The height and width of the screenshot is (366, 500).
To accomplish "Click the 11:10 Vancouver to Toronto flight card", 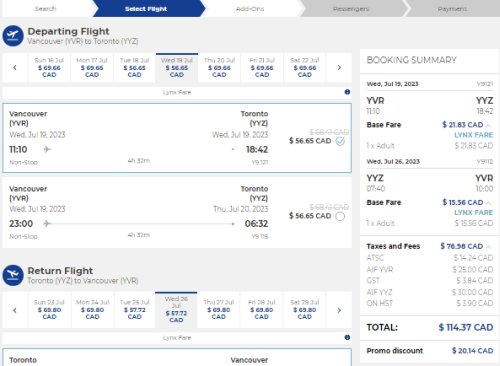I will coord(177,138).
